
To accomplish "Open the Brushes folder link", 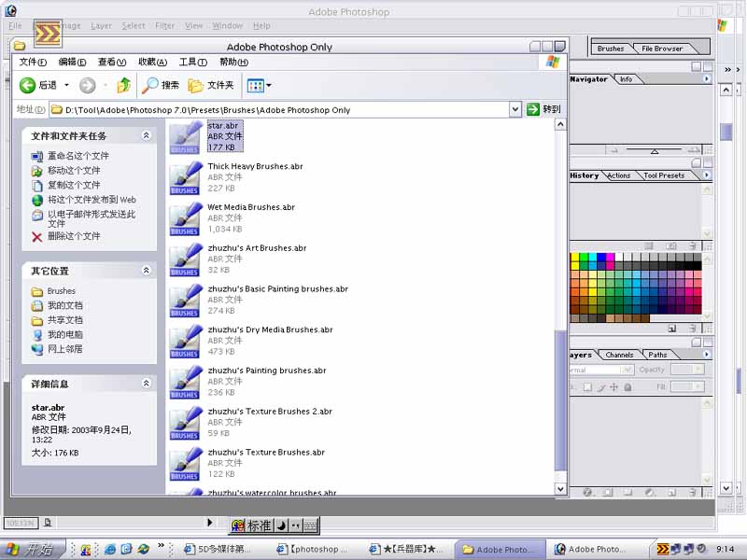I will [61, 291].
